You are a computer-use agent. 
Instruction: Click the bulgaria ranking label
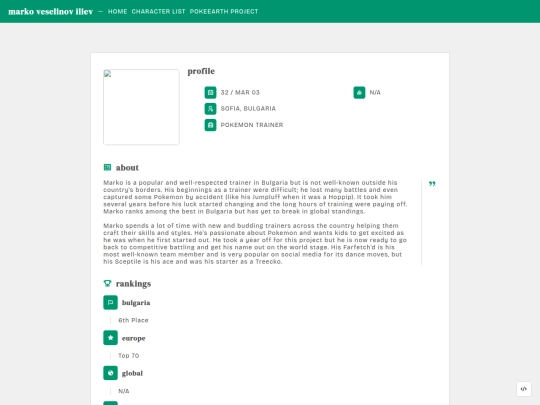tap(136, 303)
